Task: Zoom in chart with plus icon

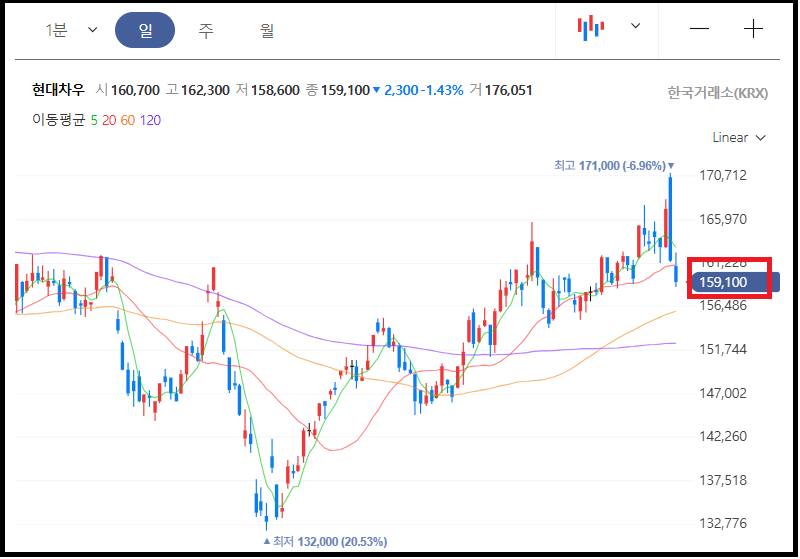Action: [753, 29]
